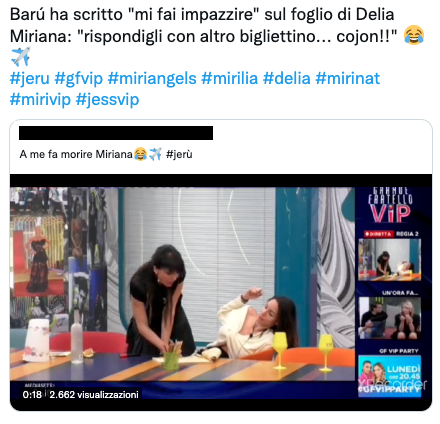Screen dimensions: 440x424
Task: Click the red Diretta live badge
Action: coord(378,234)
